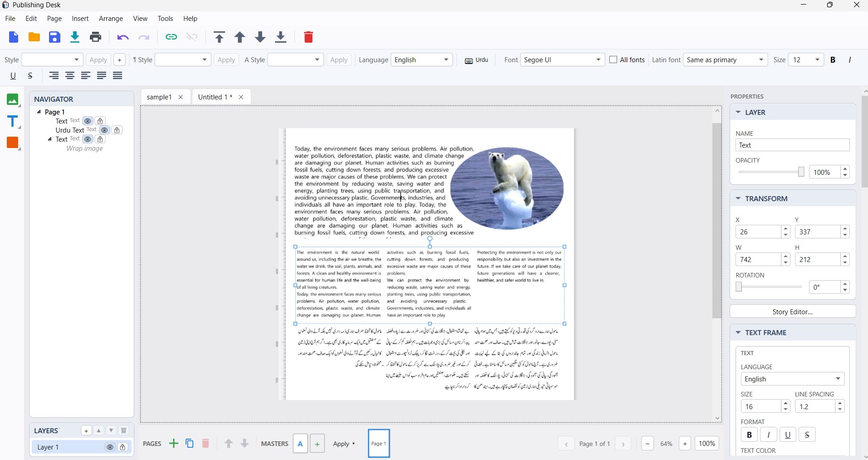Open the toolbar Language dropdown
The image size is (868, 460).
coord(422,60)
